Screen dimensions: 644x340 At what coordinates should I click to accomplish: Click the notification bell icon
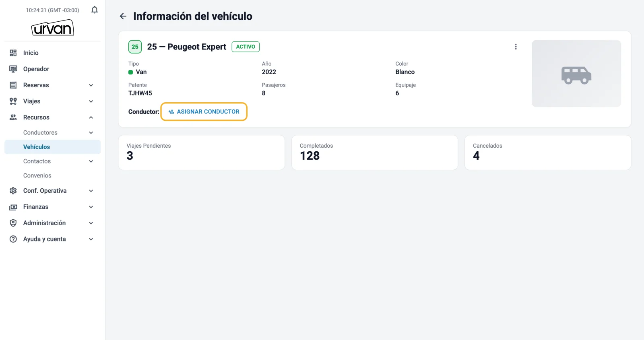(x=95, y=10)
